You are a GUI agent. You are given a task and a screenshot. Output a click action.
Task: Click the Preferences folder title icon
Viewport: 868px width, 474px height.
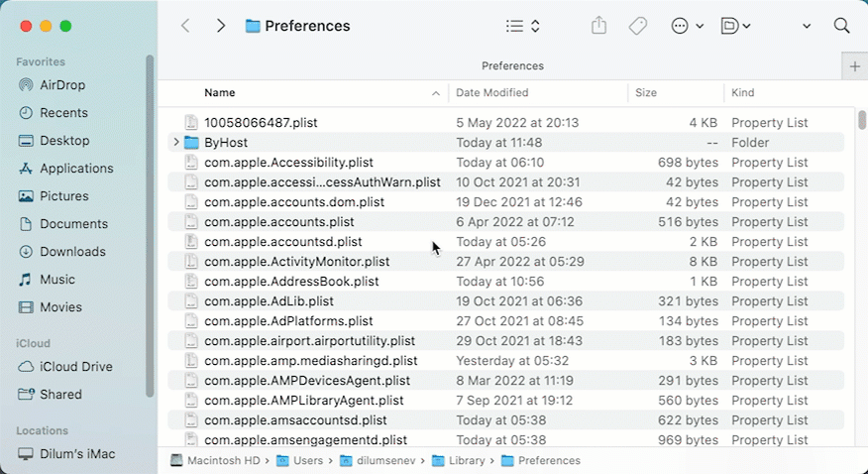[253, 26]
